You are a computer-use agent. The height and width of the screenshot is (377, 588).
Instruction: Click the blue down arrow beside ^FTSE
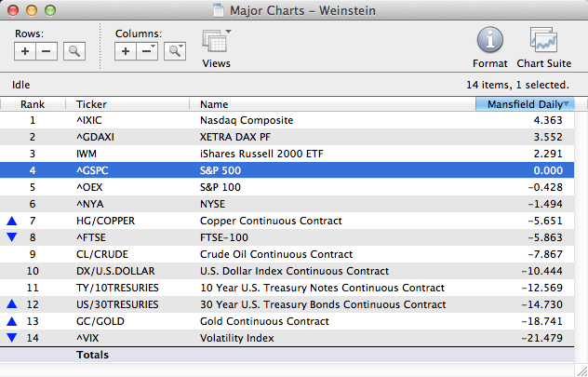point(11,237)
